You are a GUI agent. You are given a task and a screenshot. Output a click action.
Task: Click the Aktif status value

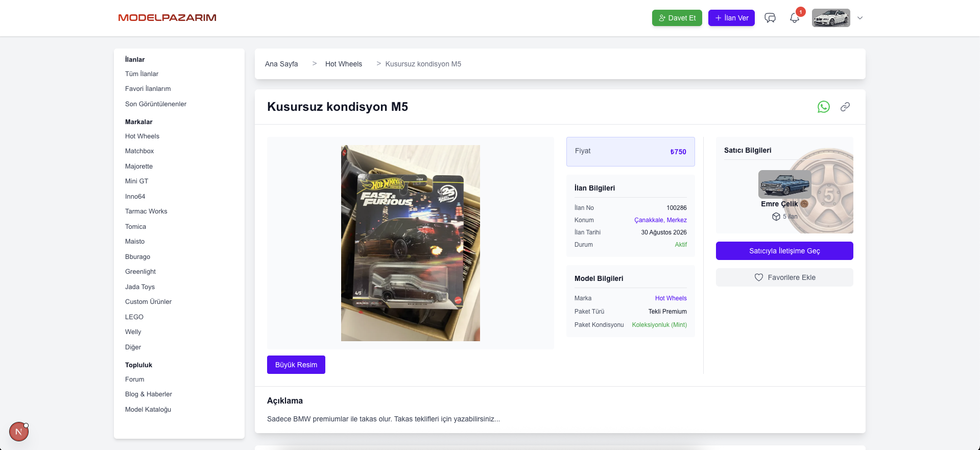[681, 245]
